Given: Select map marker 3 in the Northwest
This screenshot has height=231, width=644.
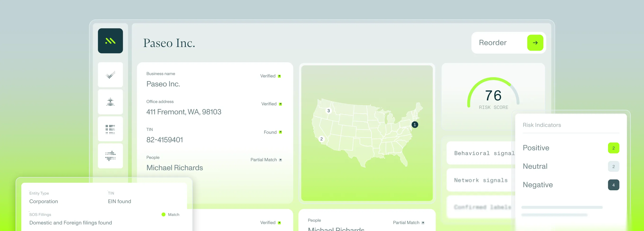Looking at the screenshot, I should pos(328,111).
